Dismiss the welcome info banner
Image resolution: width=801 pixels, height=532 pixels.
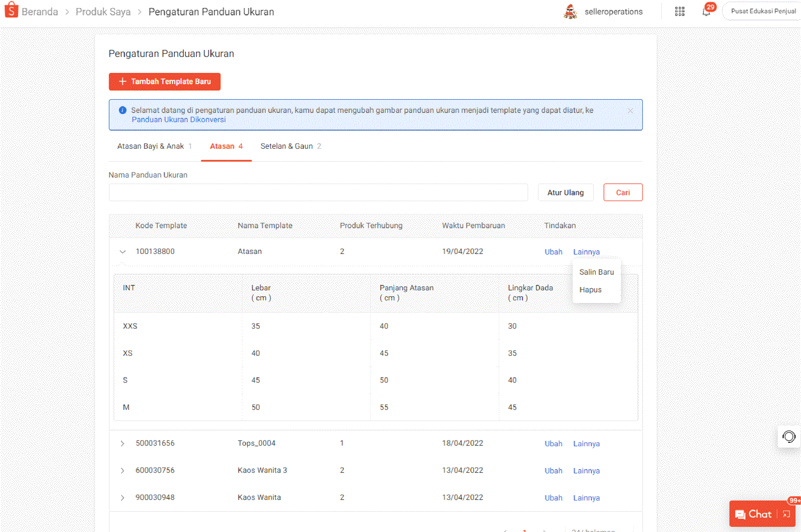630,110
